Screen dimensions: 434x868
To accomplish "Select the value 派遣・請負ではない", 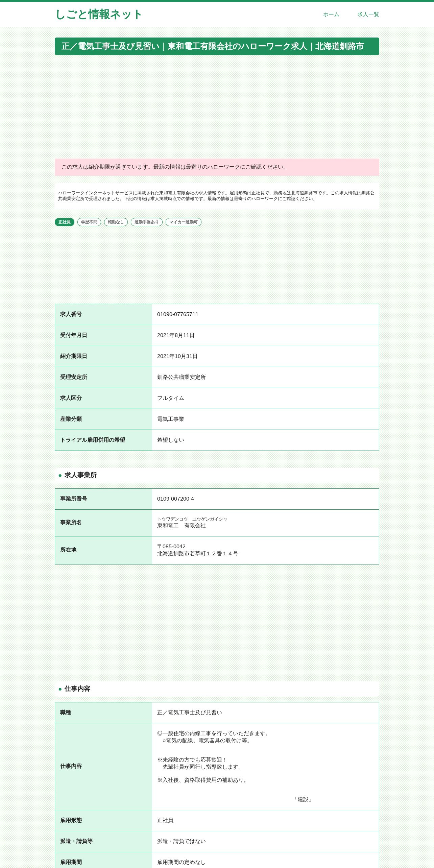I will [182, 841].
